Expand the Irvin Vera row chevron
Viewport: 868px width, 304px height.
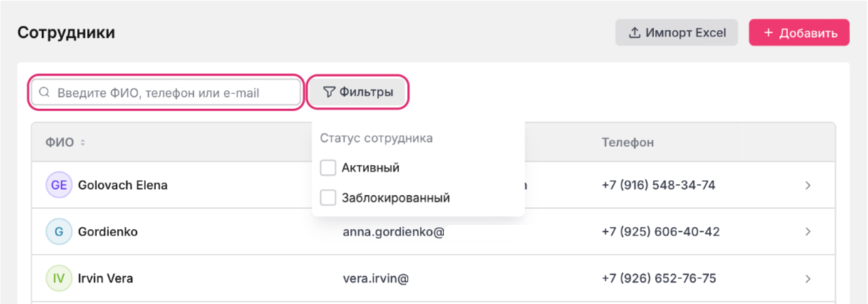[808, 278]
